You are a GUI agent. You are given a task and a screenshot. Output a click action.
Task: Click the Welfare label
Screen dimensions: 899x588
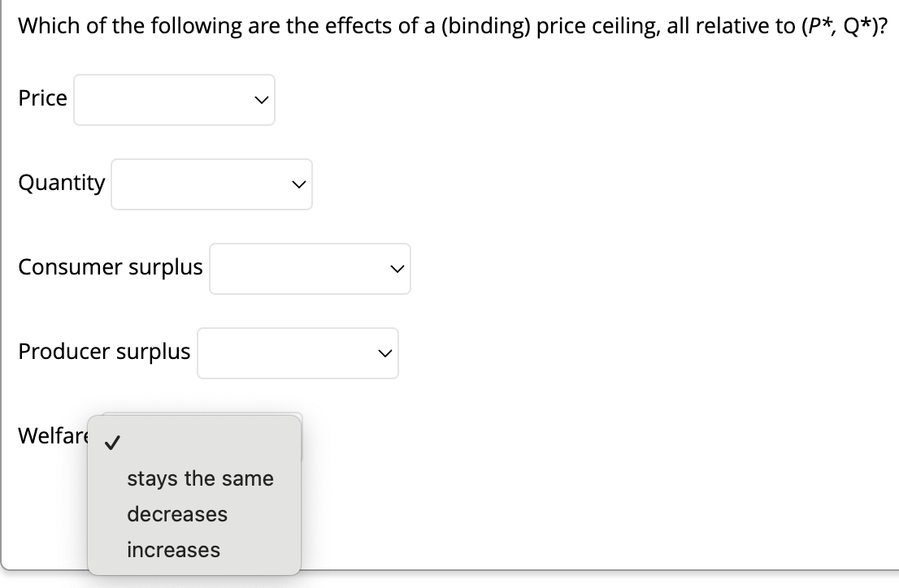coord(53,436)
